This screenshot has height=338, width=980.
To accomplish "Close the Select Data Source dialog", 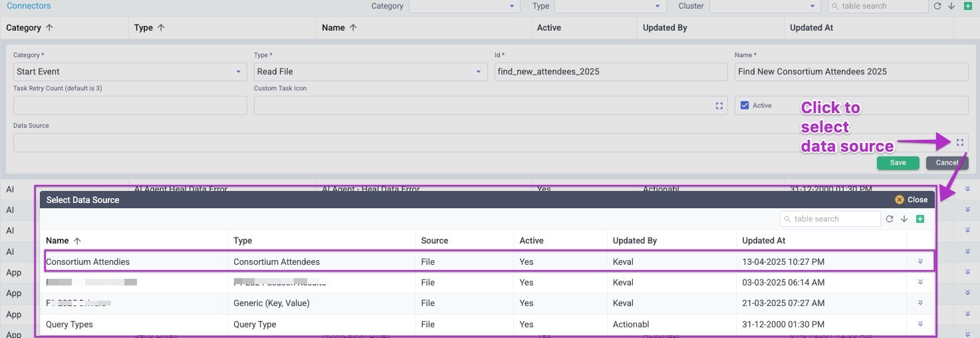I will coord(911,200).
